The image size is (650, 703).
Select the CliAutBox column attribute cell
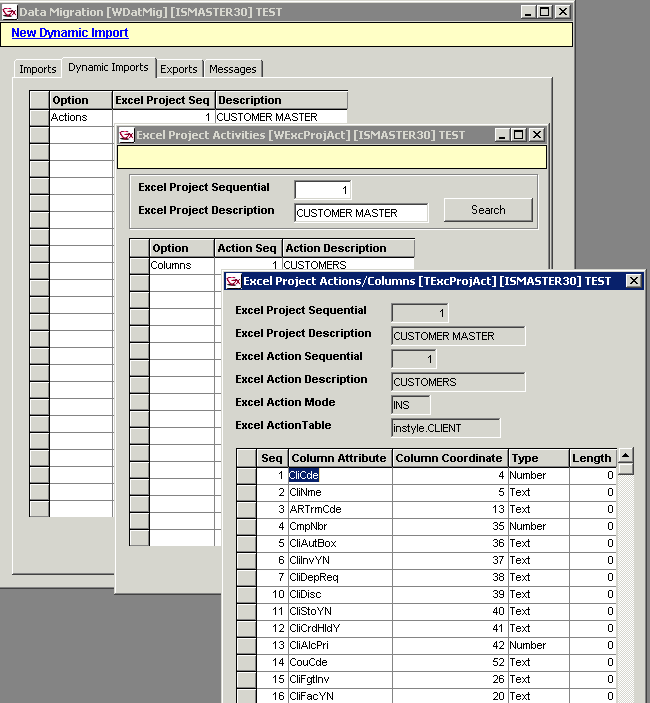(340, 543)
